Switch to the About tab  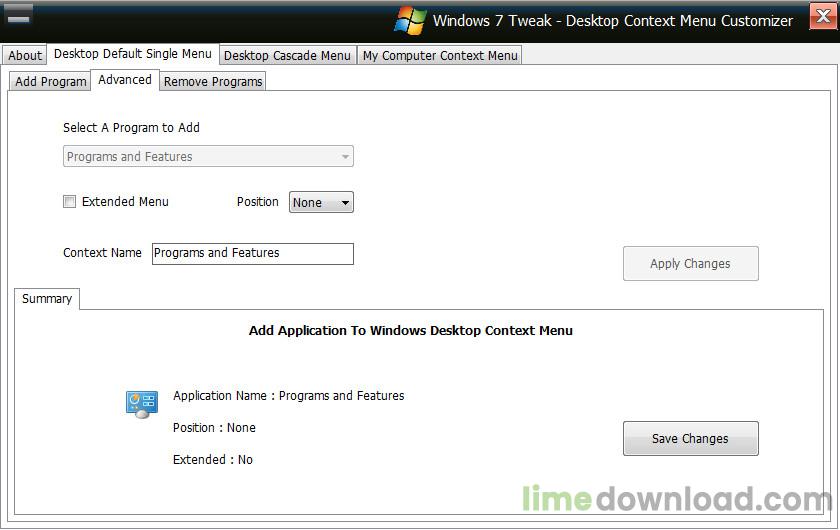tap(25, 55)
